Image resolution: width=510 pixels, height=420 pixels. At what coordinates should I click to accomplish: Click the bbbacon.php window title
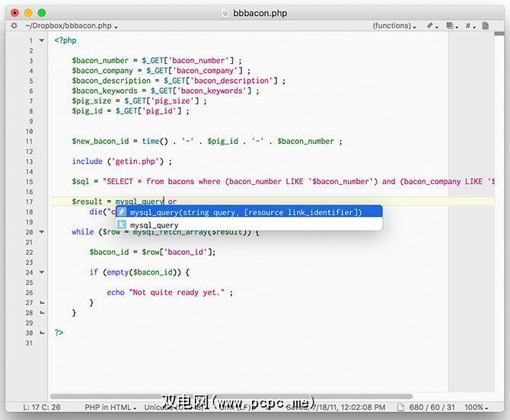(260, 14)
